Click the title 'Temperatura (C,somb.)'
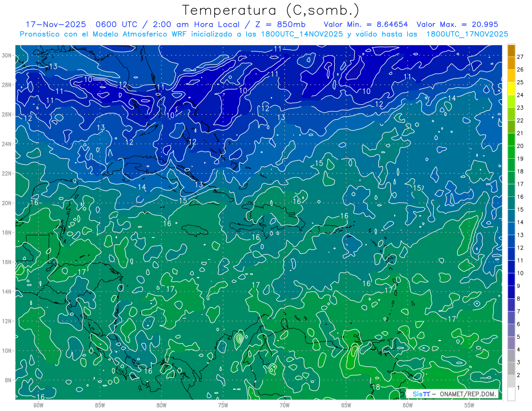532x411 pixels. click(x=271, y=11)
